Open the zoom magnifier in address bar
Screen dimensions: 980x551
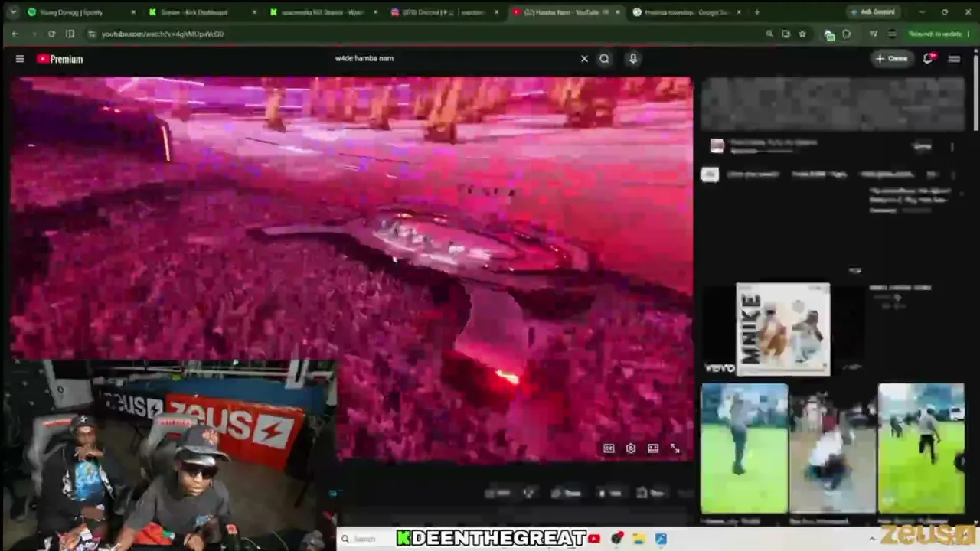[769, 34]
